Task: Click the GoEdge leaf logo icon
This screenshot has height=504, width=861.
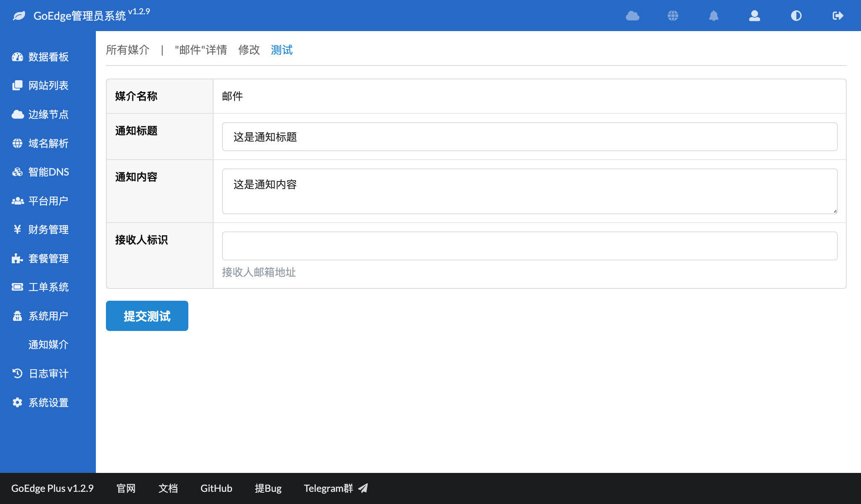Action: click(x=19, y=16)
